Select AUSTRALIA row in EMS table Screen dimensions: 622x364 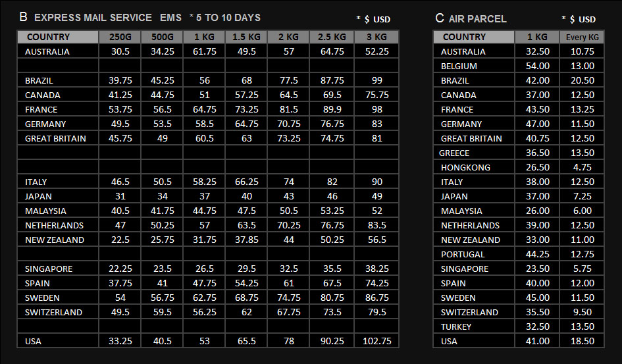(208, 51)
